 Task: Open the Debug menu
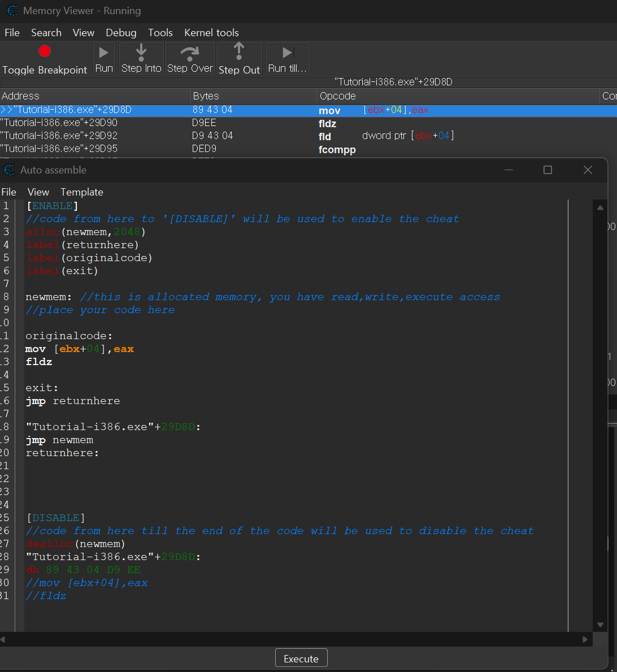tap(121, 33)
